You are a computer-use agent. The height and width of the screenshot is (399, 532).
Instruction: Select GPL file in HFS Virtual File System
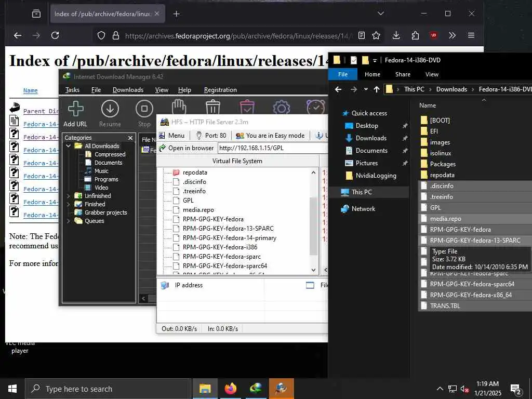click(x=188, y=201)
